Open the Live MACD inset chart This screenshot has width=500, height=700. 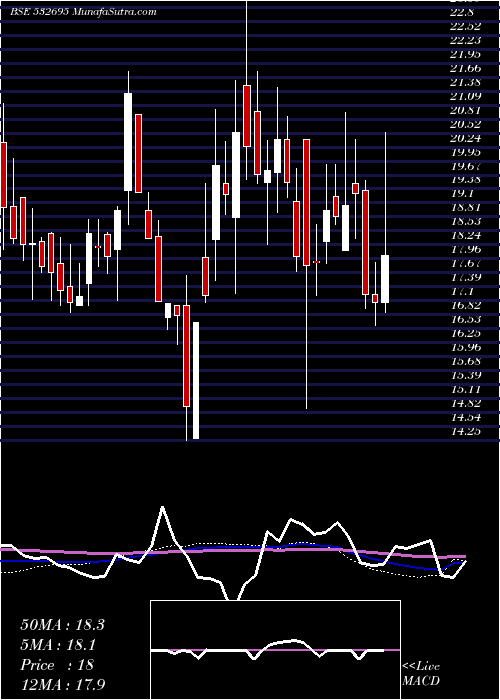click(275, 650)
